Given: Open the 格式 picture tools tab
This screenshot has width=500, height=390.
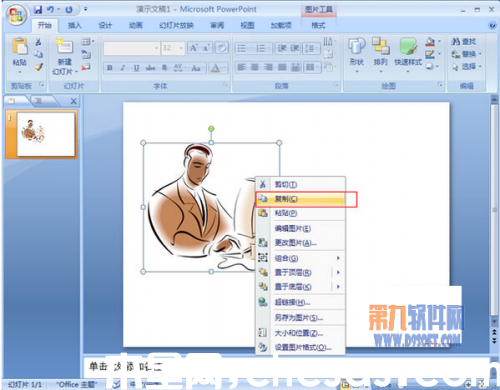Looking at the screenshot, I should (x=318, y=25).
